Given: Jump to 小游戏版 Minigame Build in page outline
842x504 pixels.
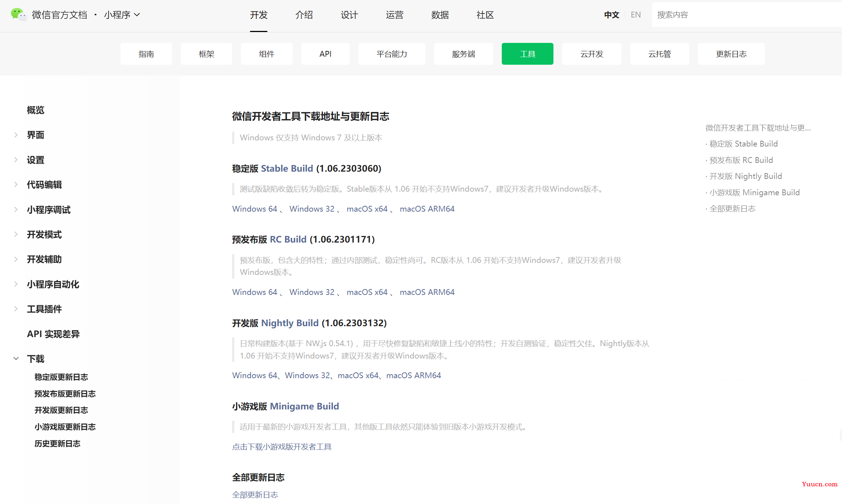Looking at the screenshot, I should pos(754,192).
